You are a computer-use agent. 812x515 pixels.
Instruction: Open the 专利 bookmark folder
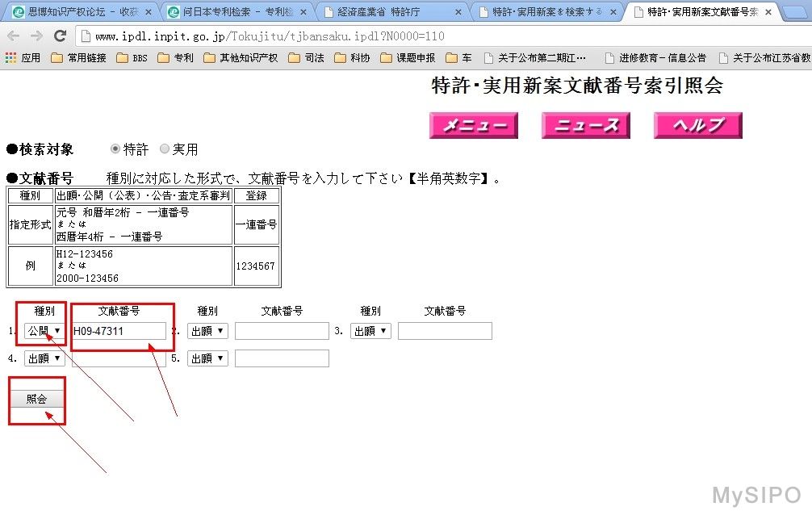pos(175,58)
